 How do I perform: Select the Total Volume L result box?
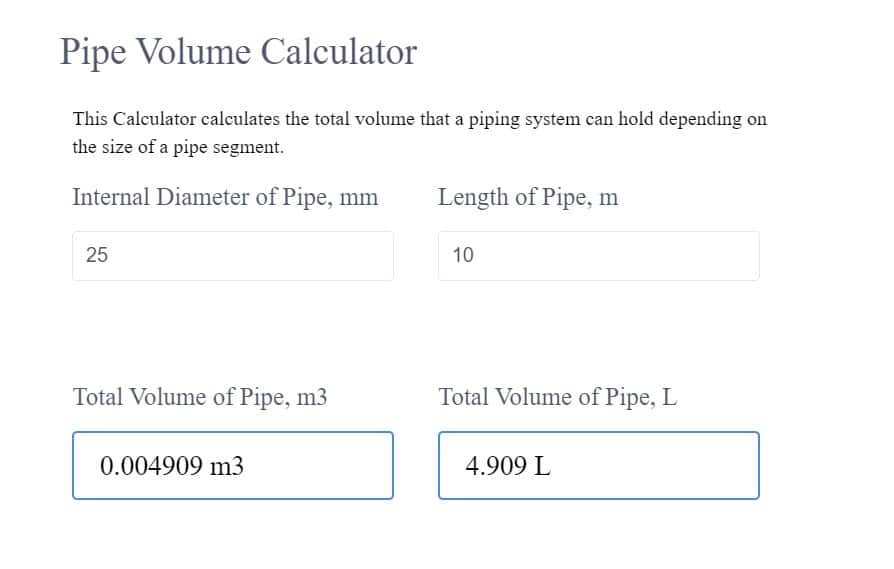pyautogui.click(x=598, y=465)
